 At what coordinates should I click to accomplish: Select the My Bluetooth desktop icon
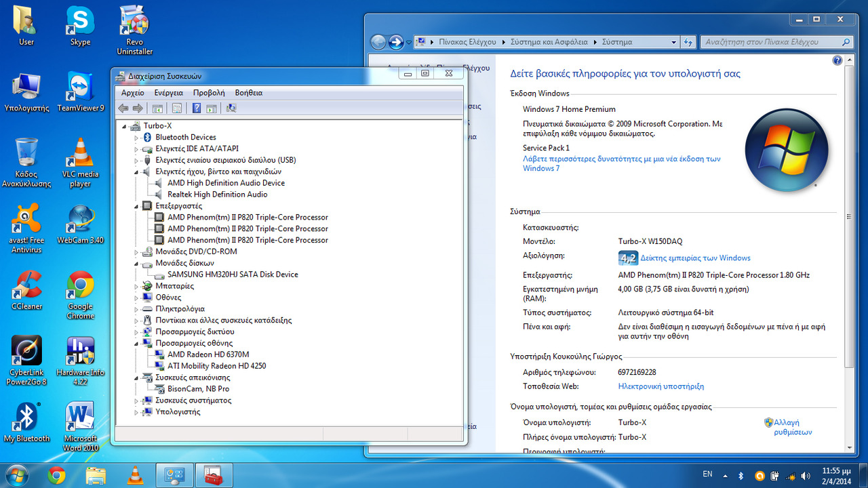click(x=26, y=422)
